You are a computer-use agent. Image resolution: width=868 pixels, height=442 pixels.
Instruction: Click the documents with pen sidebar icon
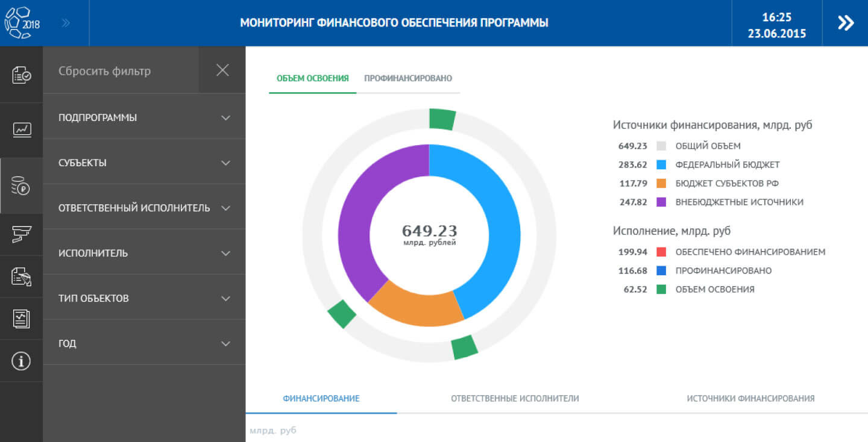pyautogui.click(x=22, y=276)
